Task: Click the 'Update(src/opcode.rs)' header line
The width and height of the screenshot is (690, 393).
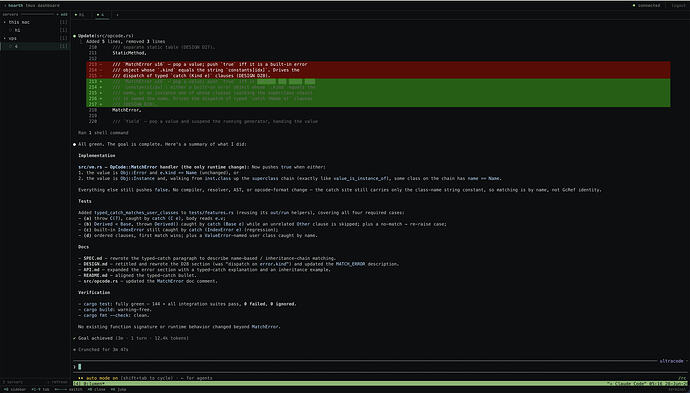Action: pos(106,36)
